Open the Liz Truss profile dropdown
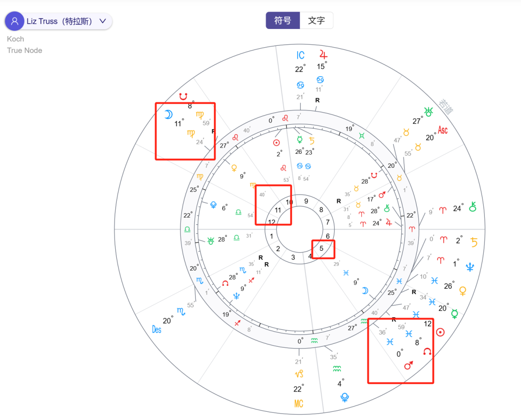The height and width of the screenshot is (420, 521). point(58,21)
